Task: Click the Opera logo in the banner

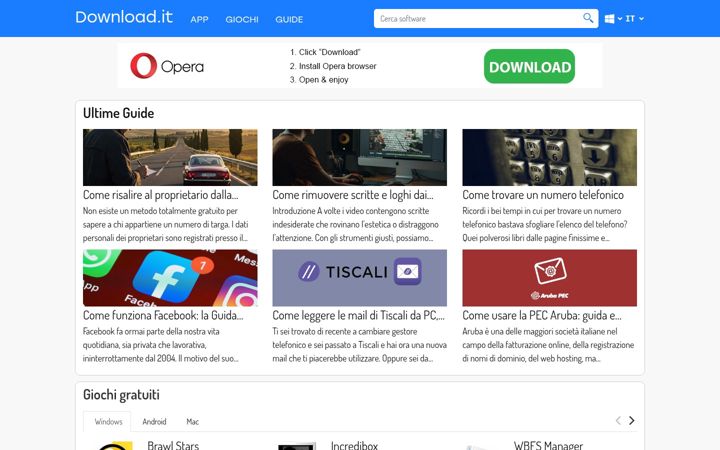Action: pyautogui.click(x=167, y=66)
